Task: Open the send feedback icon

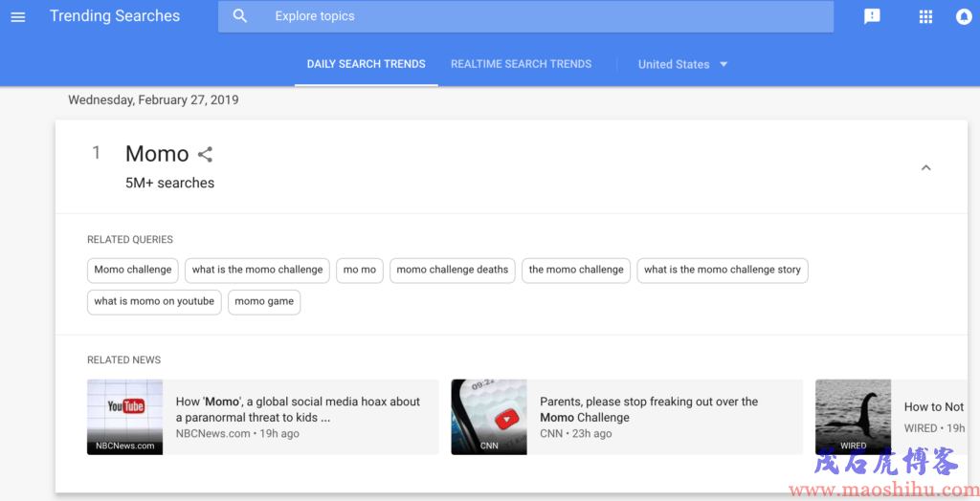Action: pos(872,16)
